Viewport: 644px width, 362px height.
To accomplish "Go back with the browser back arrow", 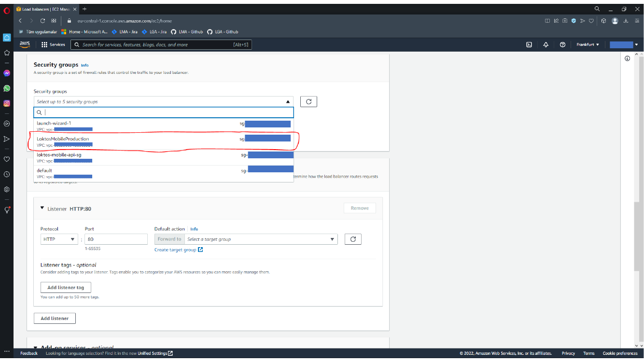I will coord(20,21).
